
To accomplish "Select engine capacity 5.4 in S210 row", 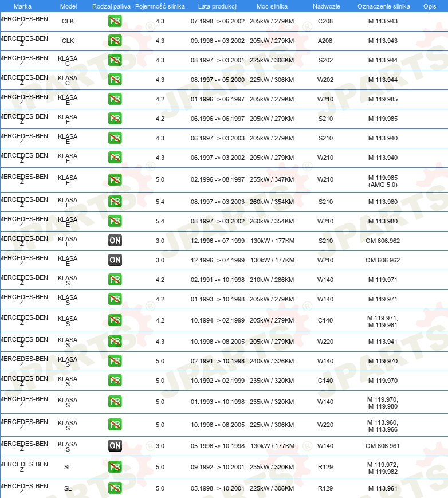I will click(160, 202).
